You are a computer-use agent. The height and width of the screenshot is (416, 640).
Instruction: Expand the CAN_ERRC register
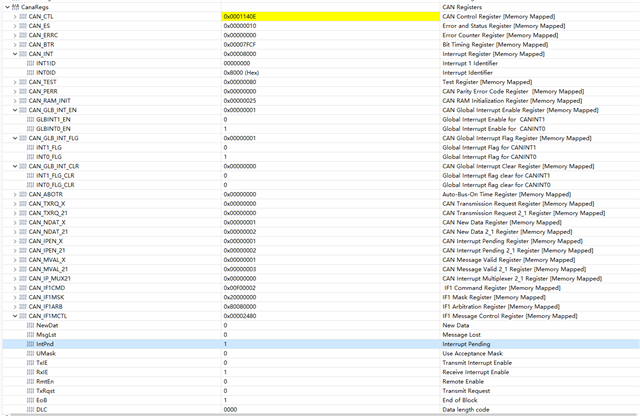point(15,35)
